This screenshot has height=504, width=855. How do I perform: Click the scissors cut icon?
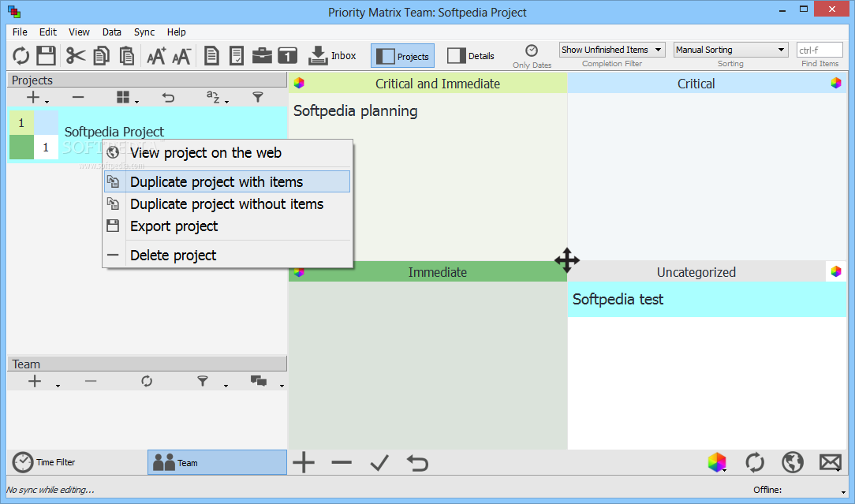coord(76,56)
